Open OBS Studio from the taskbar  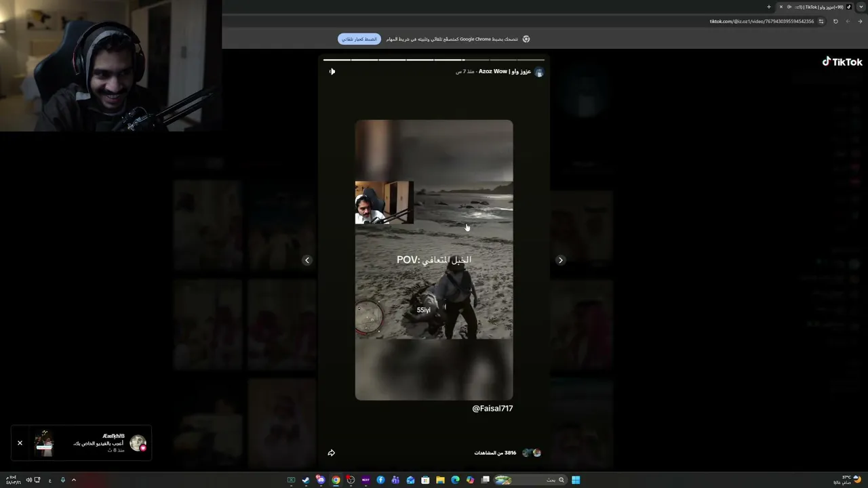tap(351, 480)
